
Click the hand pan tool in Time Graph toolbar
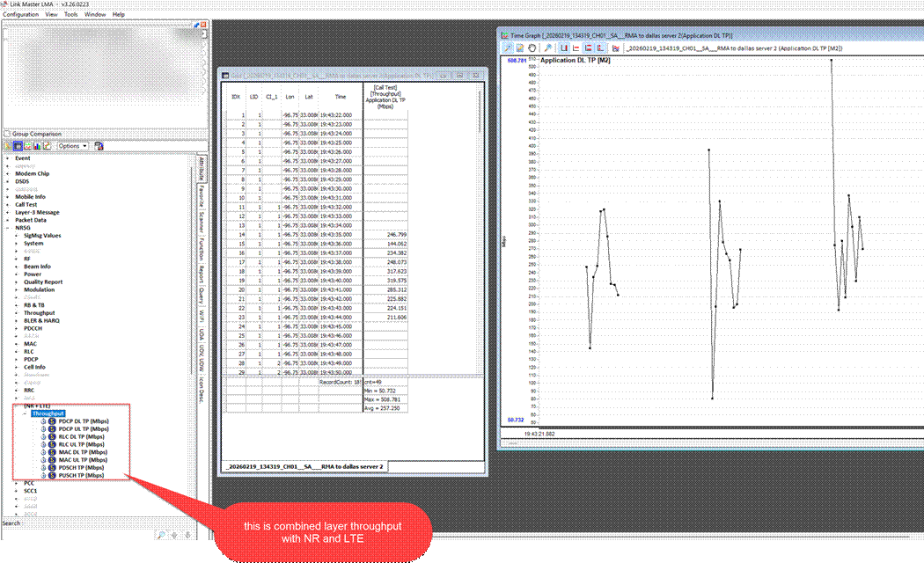pos(532,48)
